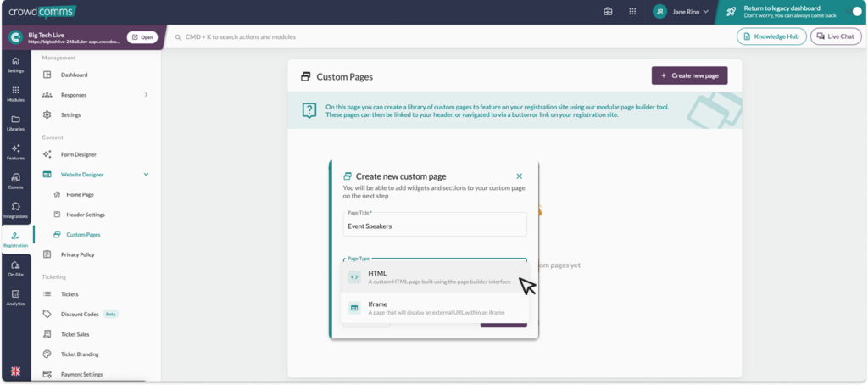Open Libraries in the left rail
868x385 pixels.
[x=15, y=123]
